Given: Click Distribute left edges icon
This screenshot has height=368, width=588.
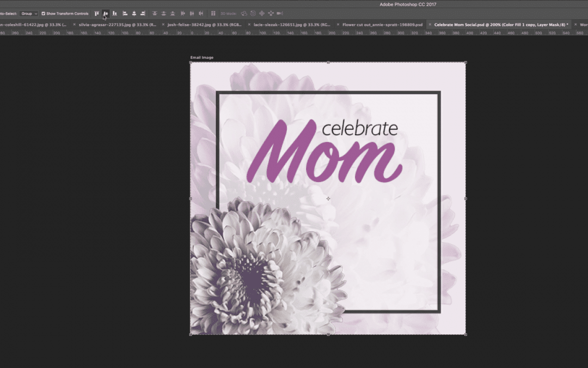Looking at the screenshot, I should click(x=183, y=14).
